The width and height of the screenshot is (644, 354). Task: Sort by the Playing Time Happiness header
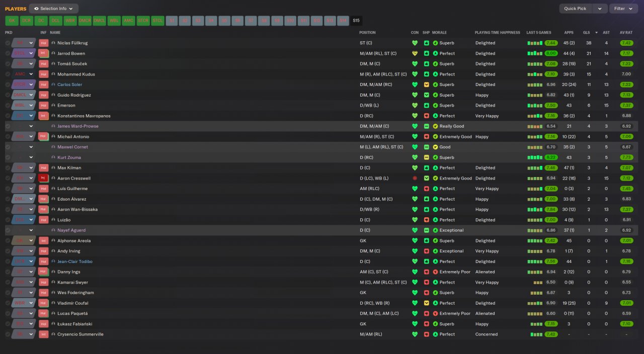(x=497, y=33)
